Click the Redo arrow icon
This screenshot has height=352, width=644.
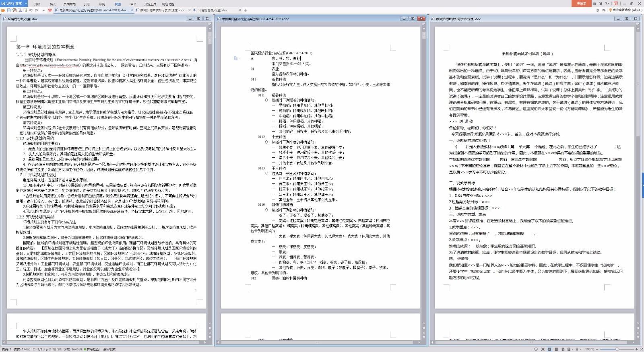(37, 10)
